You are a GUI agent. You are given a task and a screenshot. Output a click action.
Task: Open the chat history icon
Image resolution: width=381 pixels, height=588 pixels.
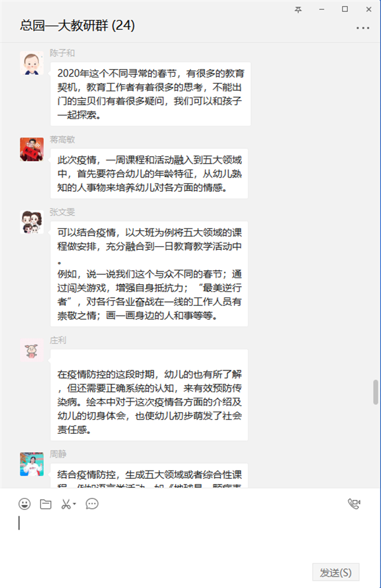(x=92, y=504)
